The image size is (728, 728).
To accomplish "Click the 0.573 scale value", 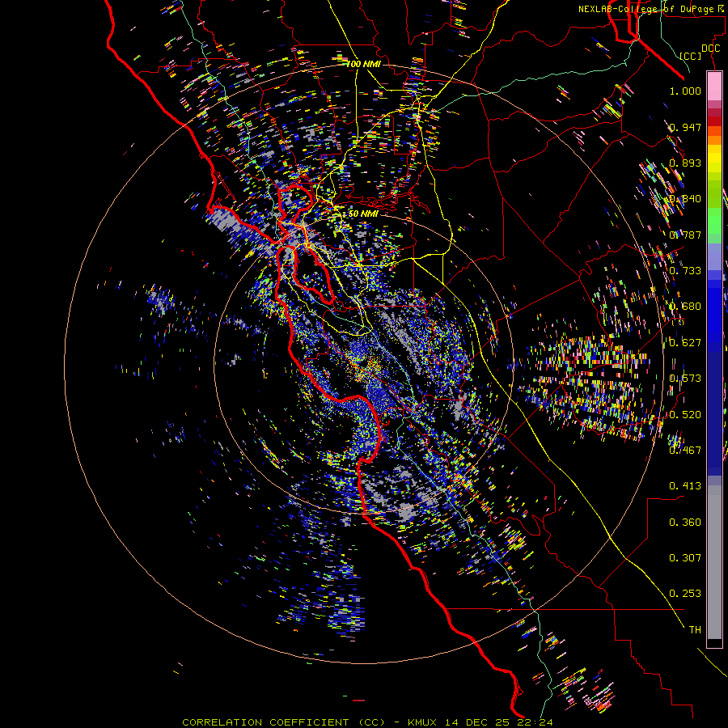I will pos(685,379).
